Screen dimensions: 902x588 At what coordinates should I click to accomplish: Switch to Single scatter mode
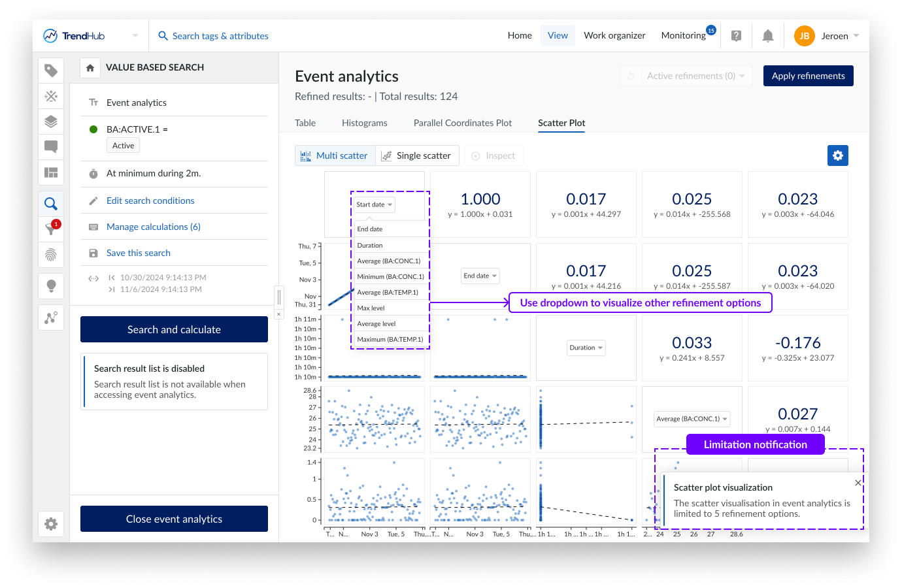click(417, 155)
